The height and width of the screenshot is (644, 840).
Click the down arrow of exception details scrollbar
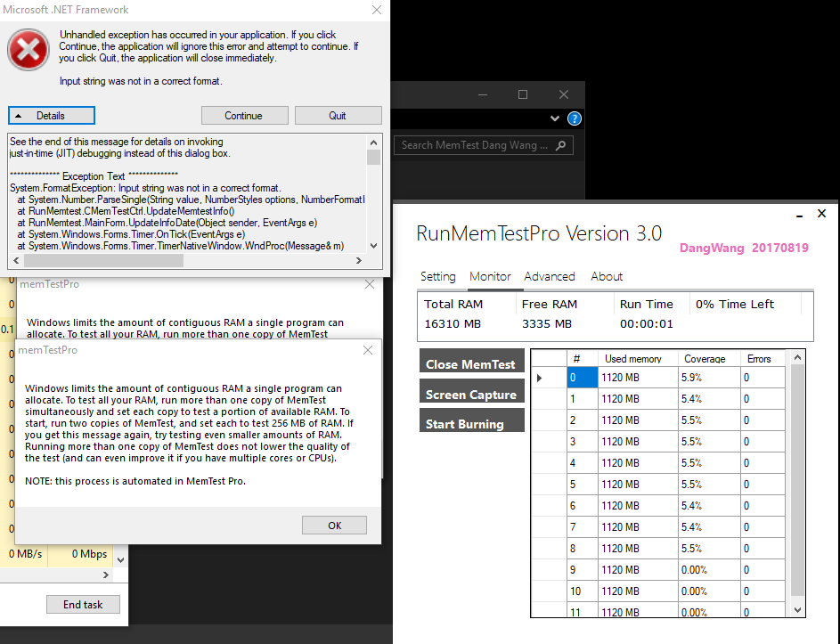[373, 245]
